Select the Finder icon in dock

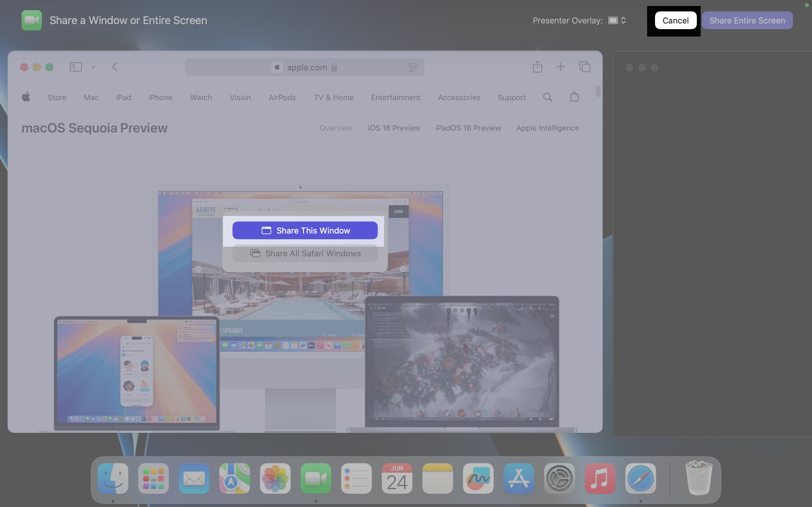[x=113, y=478]
